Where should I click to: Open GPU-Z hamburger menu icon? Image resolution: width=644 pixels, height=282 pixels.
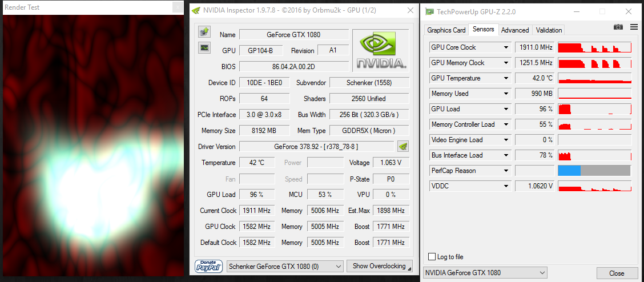click(x=635, y=27)
